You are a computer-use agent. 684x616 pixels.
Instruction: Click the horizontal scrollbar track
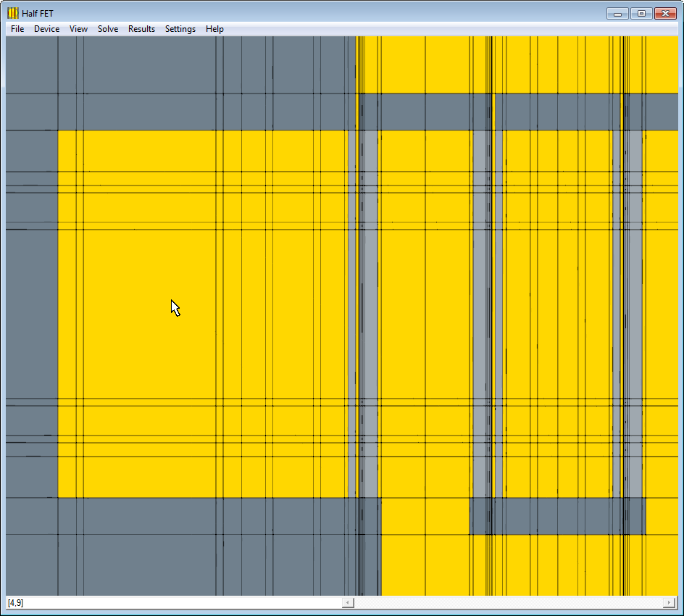(x=508, y=602)
